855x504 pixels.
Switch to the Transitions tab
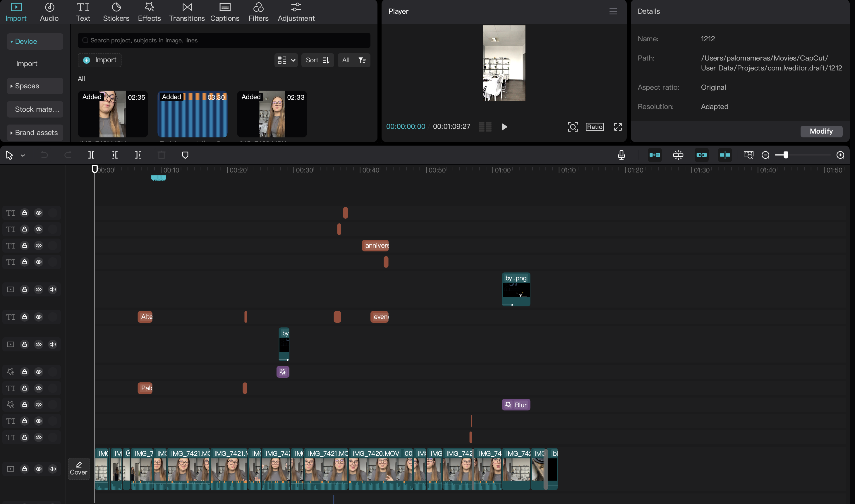pos(187,12)
